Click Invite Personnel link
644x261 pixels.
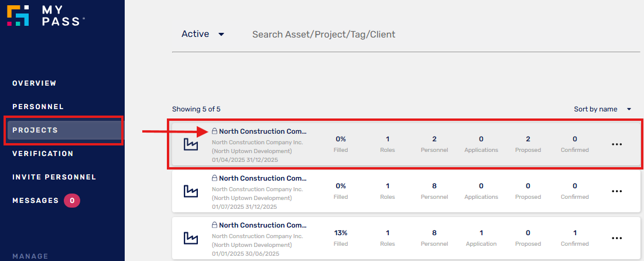click(x=54, y=177)
